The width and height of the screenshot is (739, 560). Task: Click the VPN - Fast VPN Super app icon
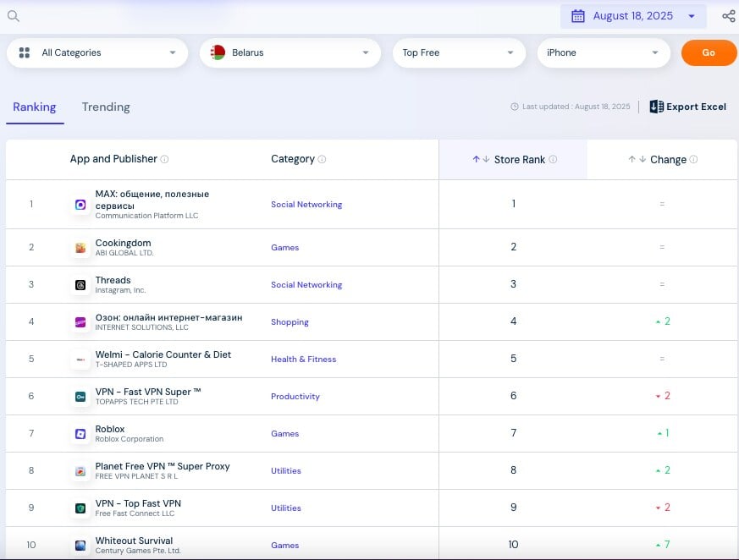(80, 397)
